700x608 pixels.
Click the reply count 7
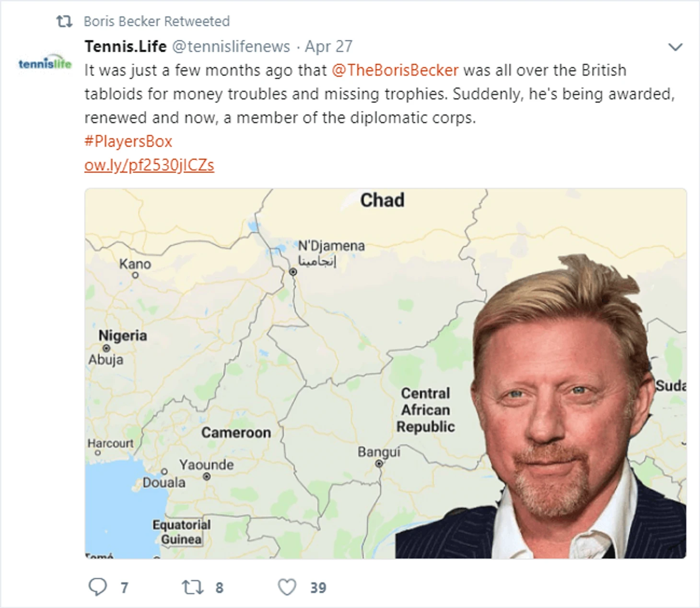coord(124,588)
